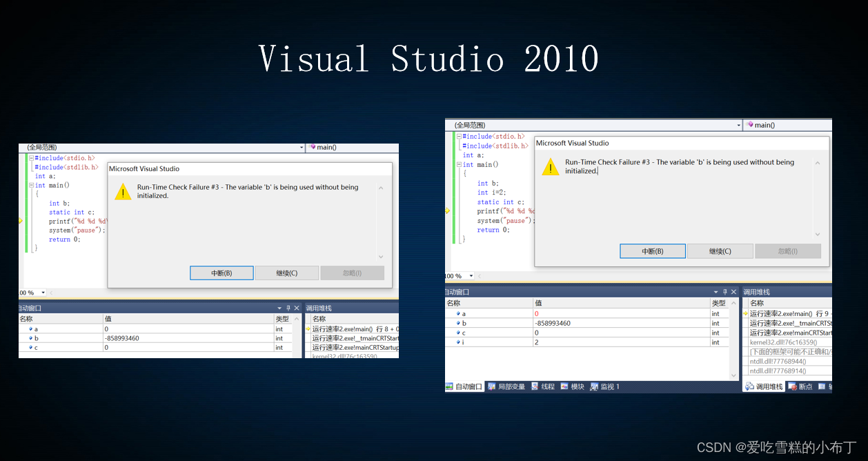868x461 pixels.
Task: Click 名称 column header in left 自动窗口
Action: (x=60, y=319)
